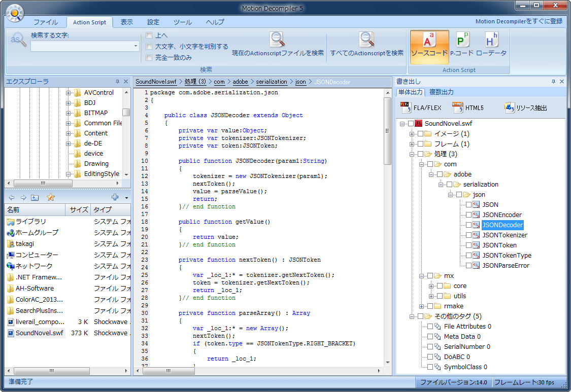Click the SymbolClass tag icon
571x392 pixels.
coord(438,367)
